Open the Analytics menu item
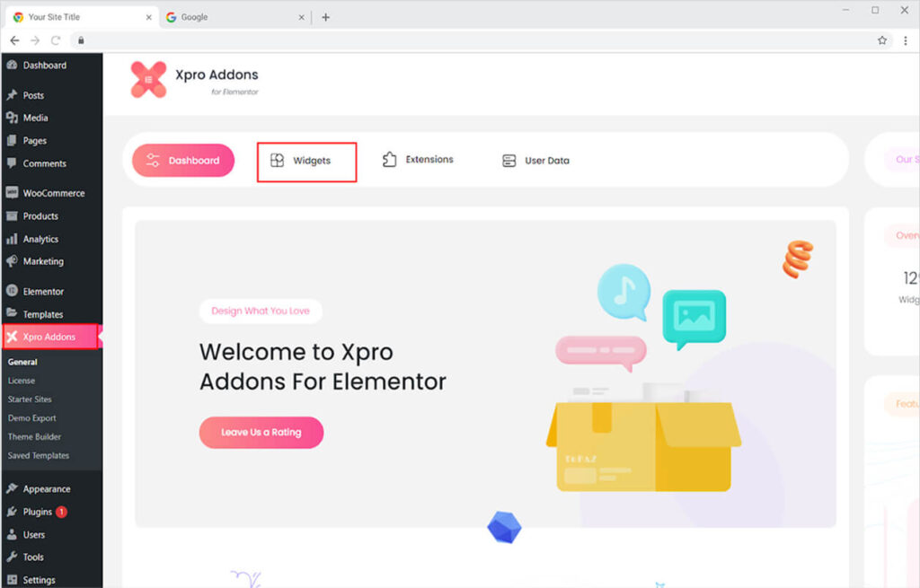 [x=40, y=240]
